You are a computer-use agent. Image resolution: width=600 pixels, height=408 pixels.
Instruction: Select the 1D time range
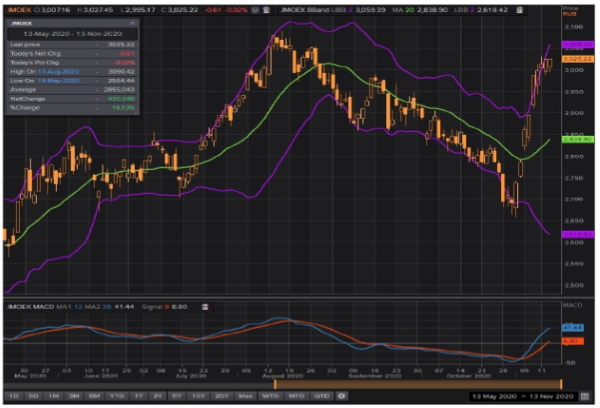(x=13, y=397)
